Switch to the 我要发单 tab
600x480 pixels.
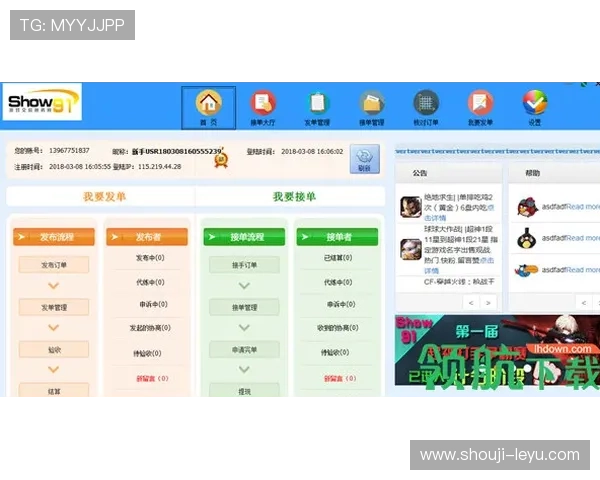(104, 197)
